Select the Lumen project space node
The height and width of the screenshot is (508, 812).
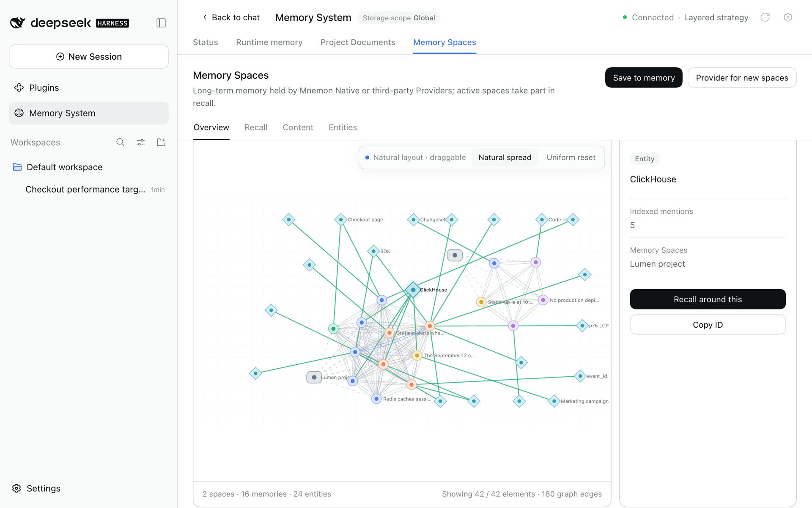pyautogui.click(x=314, y=377)
